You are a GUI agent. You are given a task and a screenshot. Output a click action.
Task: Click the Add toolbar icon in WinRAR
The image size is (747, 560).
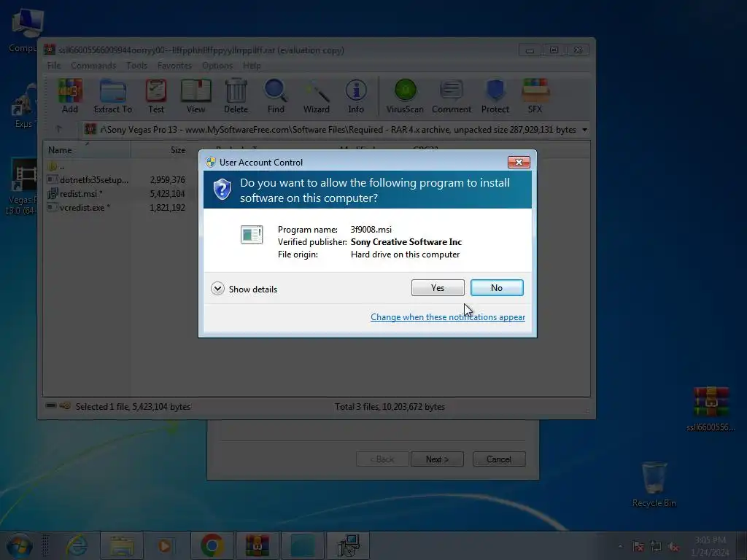tap(69, 96)
